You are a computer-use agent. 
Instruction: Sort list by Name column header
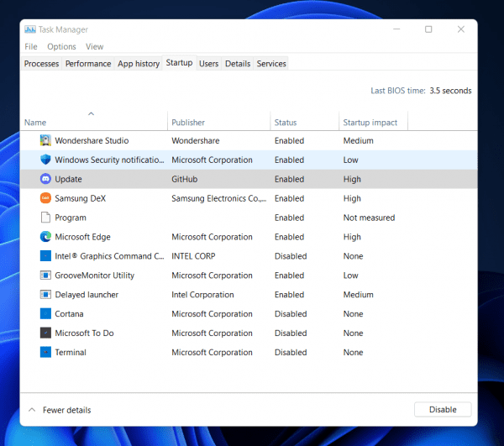click(35, 123)
